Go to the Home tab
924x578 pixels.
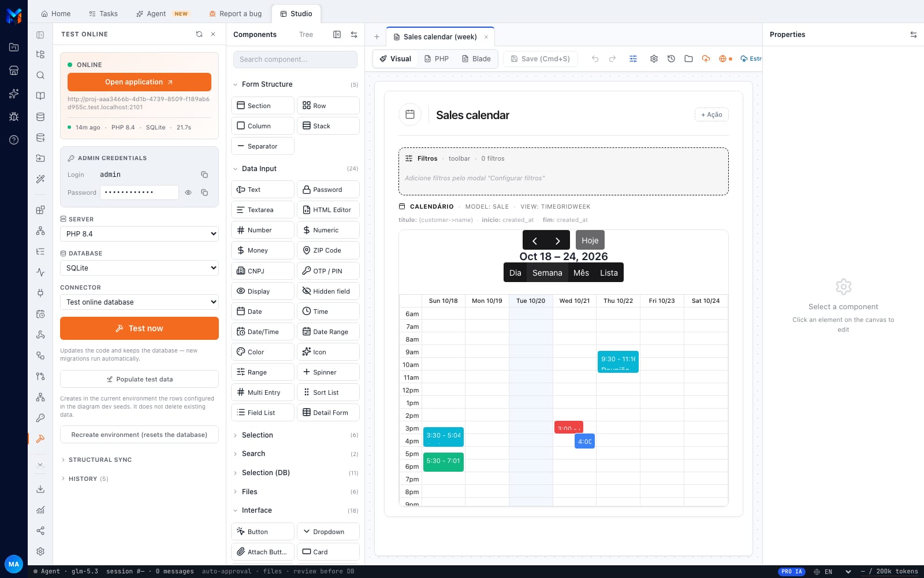point(56,14)
